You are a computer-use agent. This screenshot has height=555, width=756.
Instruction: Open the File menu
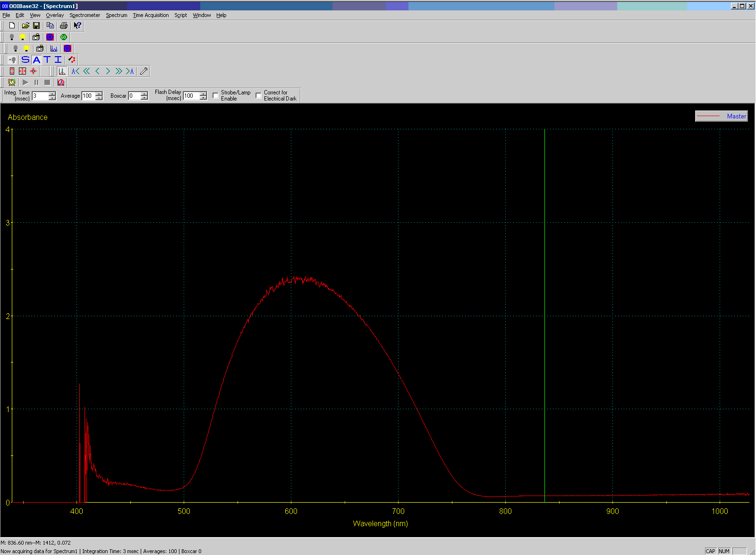coord(6,15)
